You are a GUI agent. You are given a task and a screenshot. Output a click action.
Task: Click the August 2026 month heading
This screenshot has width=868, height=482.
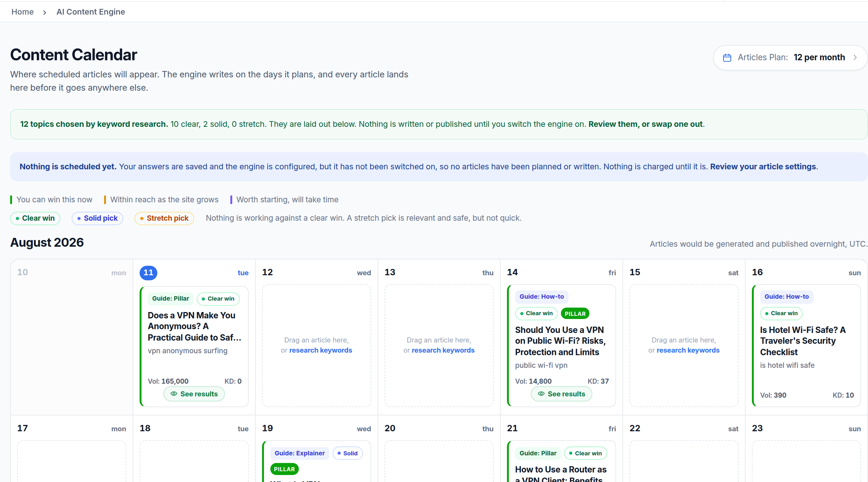pyautogui.click(x=47, y=243)
